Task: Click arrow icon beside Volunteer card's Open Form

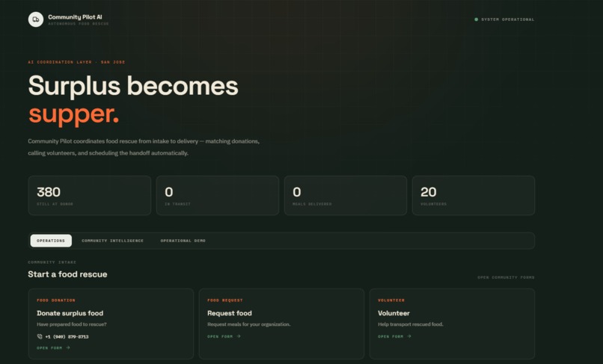Action: tap(409, 336)
